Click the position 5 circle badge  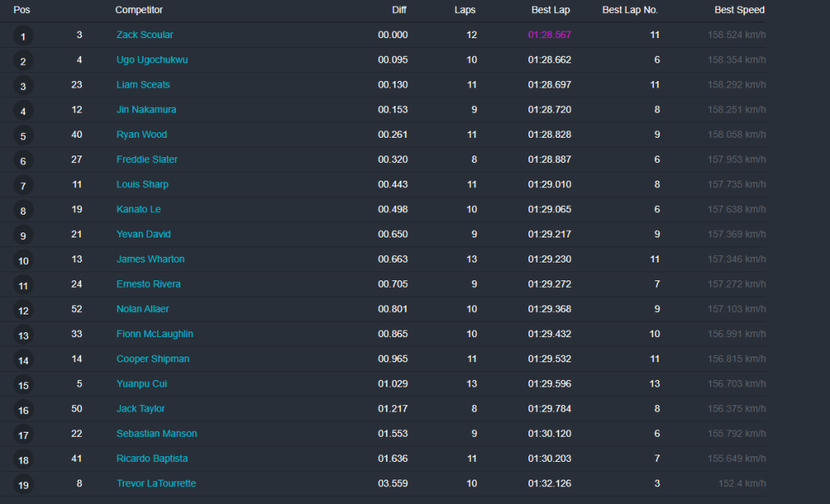click(x=23, y=136)
